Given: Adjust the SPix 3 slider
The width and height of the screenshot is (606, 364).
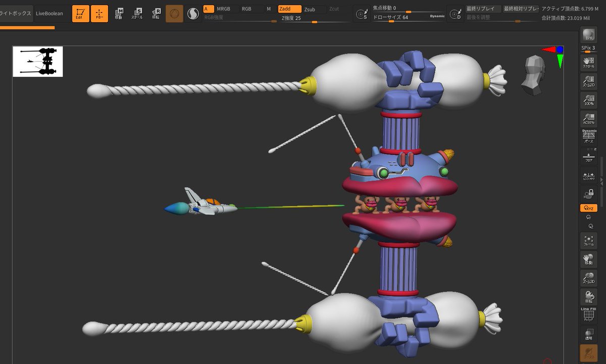Looking at the screenshot, I should click(588, 49).
